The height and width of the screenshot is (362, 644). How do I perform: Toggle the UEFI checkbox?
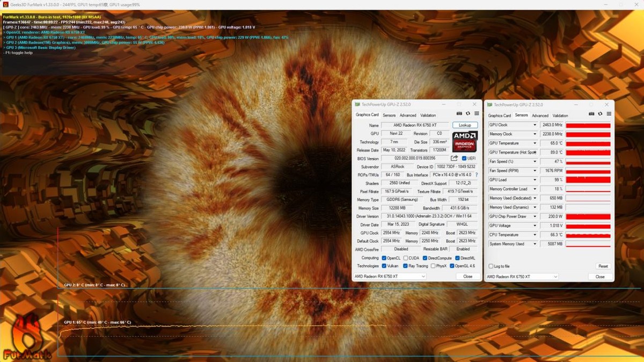464,158
